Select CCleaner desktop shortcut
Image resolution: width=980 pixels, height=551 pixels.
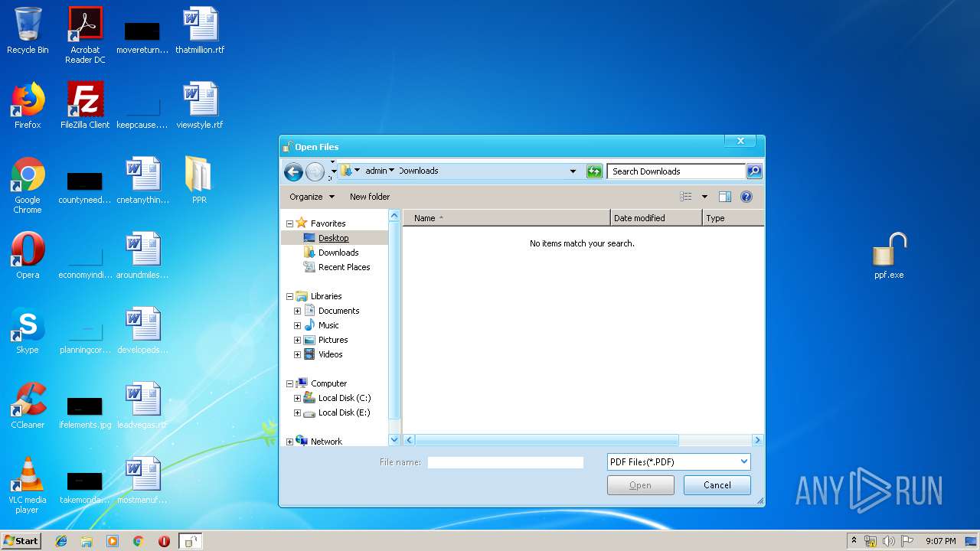click(x=28, y=406)
